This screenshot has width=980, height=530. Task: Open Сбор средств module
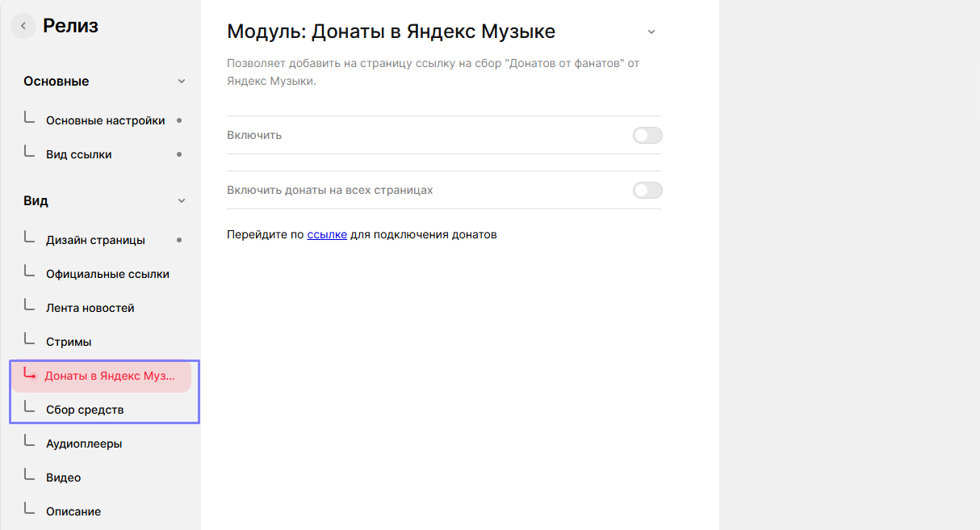click(85, 410)
